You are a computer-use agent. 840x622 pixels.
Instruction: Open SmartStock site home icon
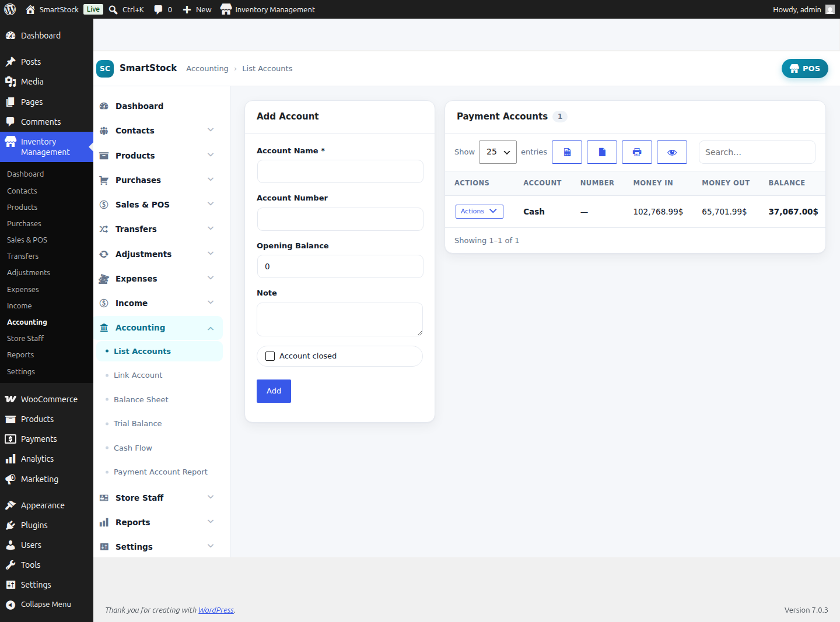click(x=30, y=9)
